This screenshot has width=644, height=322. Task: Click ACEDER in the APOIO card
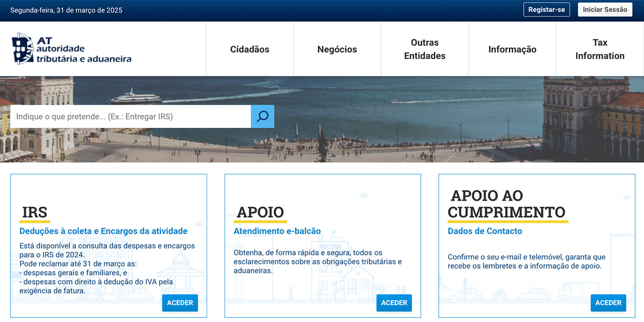pyautogui.click(x=394, y=303)
